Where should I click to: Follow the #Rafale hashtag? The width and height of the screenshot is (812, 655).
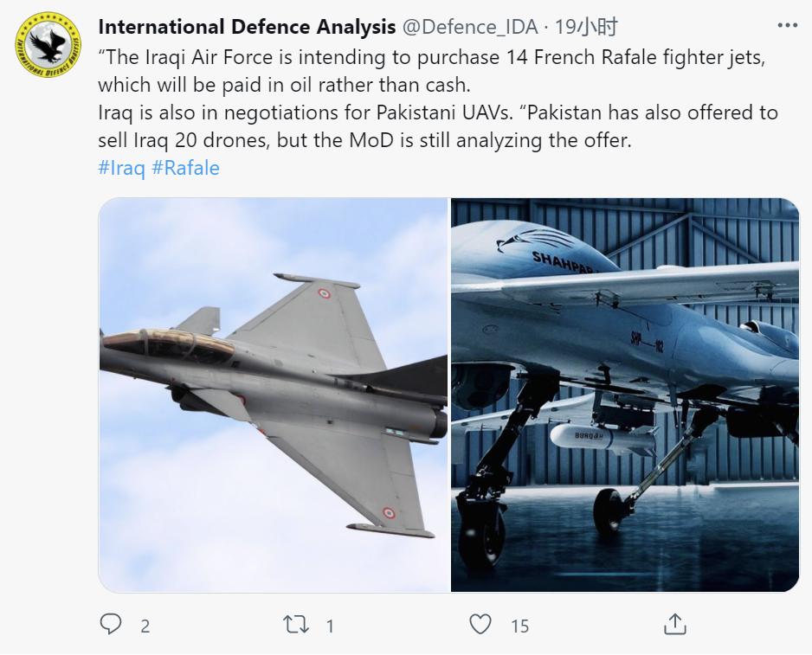click(x=185, y=168)
